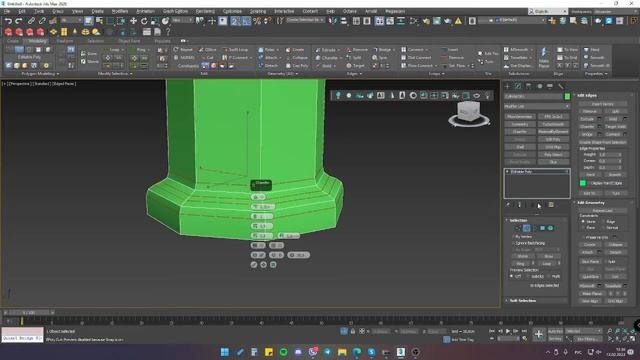
Task: Switch to the Modeling ribbon tab
Action: (x=38, y=41)
